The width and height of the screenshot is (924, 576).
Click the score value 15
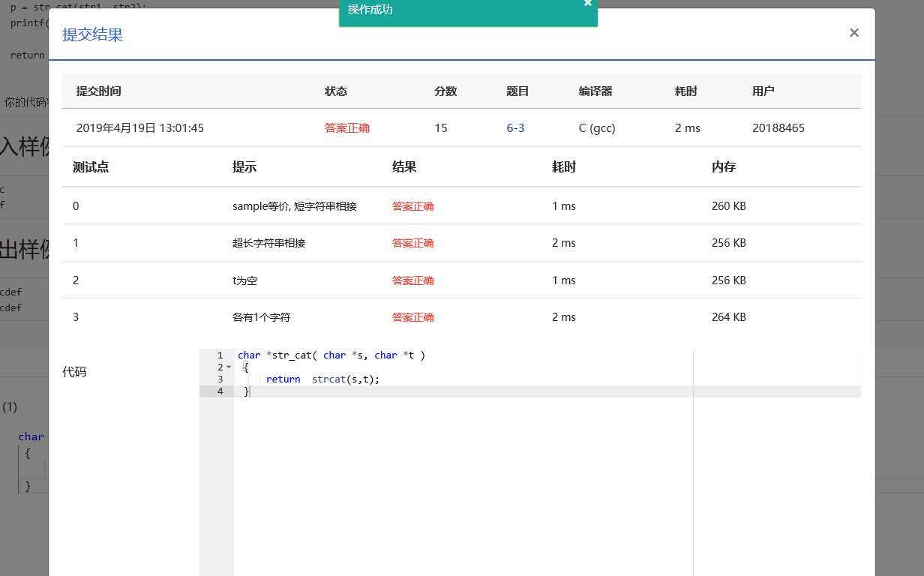(441, 128)
